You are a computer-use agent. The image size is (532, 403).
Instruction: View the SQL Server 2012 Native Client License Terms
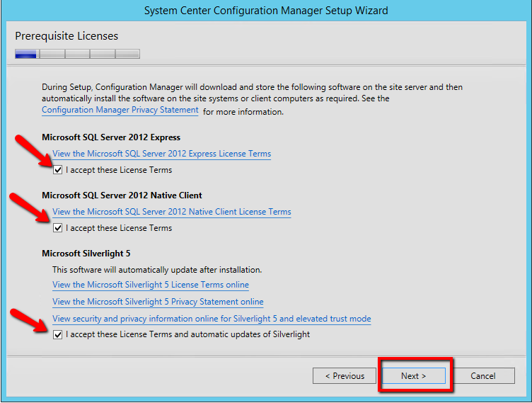pos(171,212)
